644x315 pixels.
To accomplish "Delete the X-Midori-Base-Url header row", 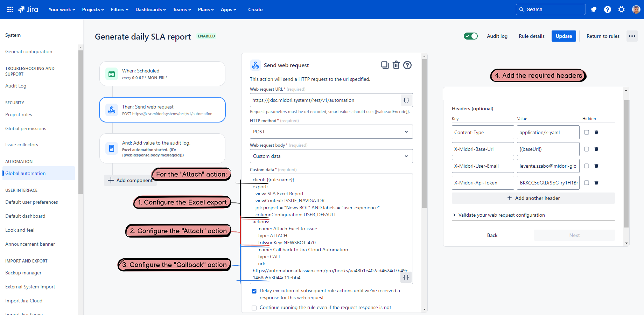I will [x=596, y=149].
